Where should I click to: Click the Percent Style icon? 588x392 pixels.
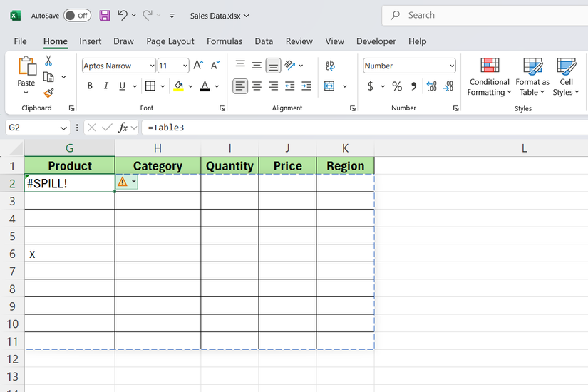(x=397, y=86)
